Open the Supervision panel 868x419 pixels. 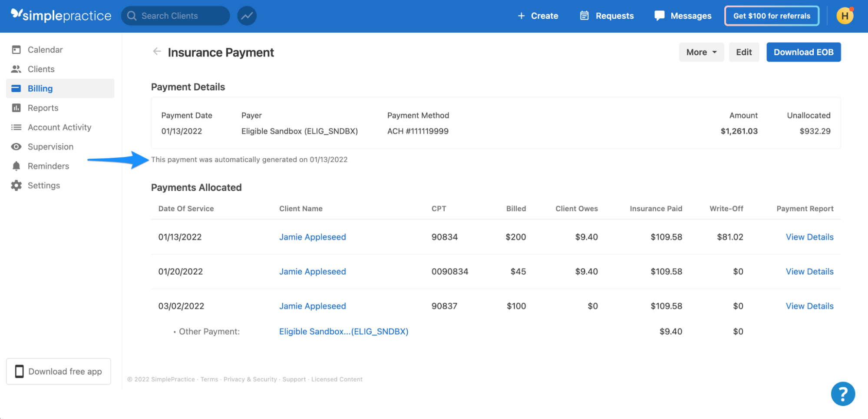pos(50,146)
